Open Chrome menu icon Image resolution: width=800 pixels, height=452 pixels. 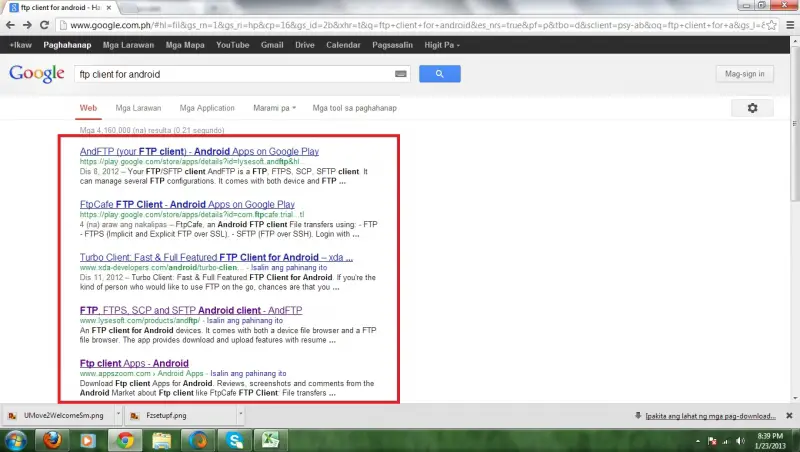tap(790, 25)
